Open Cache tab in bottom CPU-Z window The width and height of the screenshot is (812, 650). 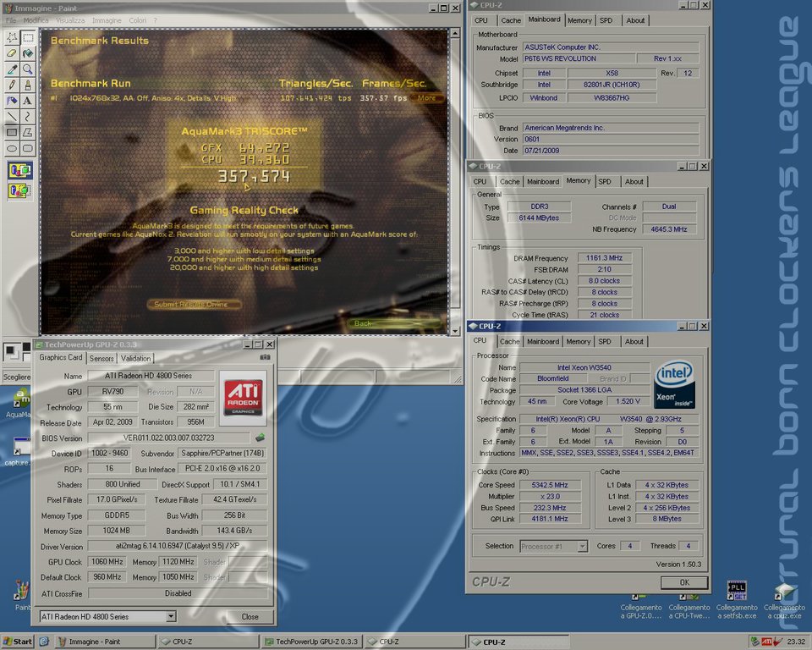pyautogui.click(x=509, y=342)
